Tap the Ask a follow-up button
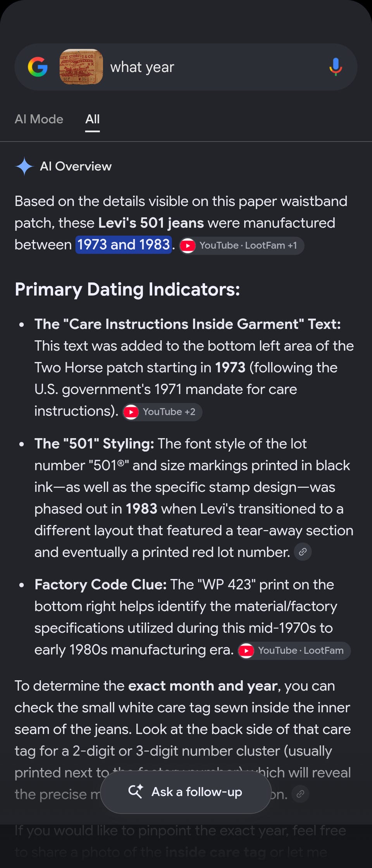Screen dimensions: 372x868 pos(186,792)
